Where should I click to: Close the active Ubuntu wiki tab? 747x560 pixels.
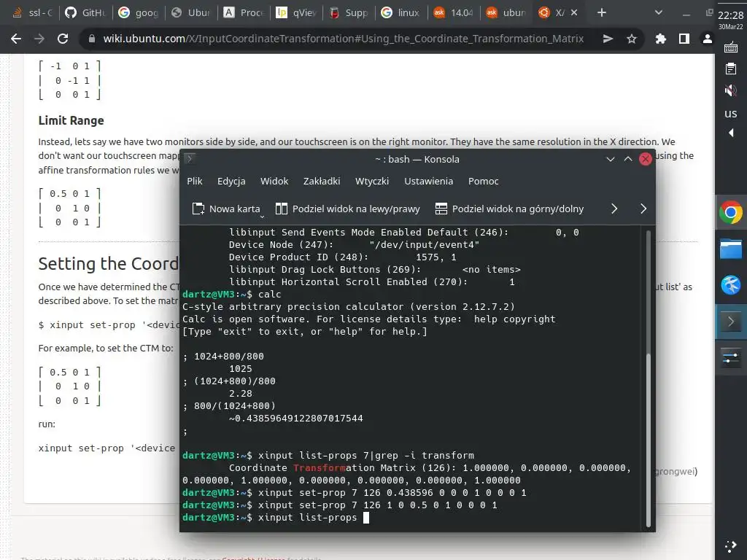tap(574, 13)
